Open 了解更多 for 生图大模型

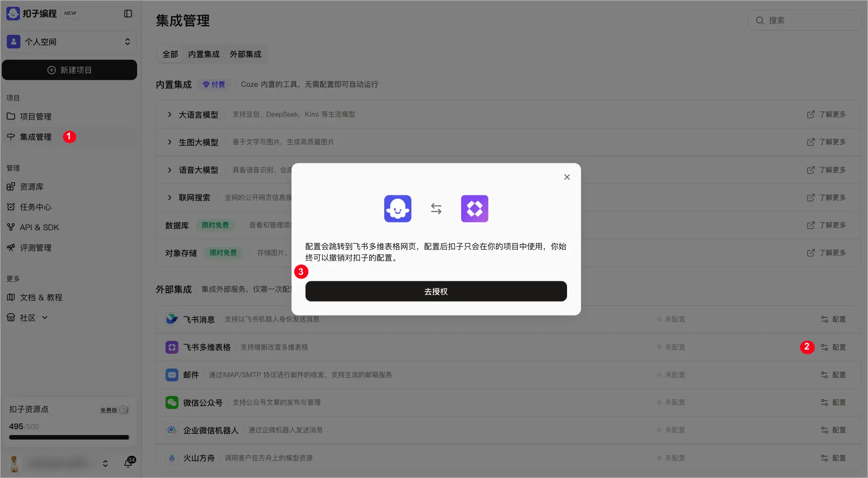click(x=826, y=142)
